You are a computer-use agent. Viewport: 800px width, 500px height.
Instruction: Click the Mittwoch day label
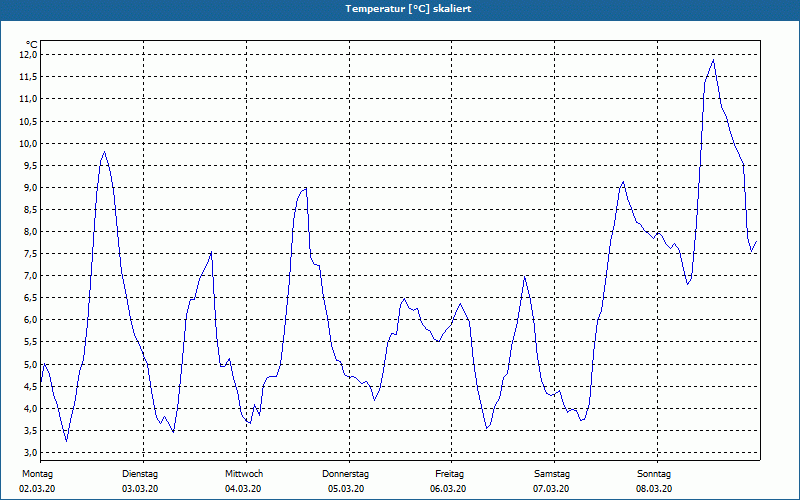[244, 474]
